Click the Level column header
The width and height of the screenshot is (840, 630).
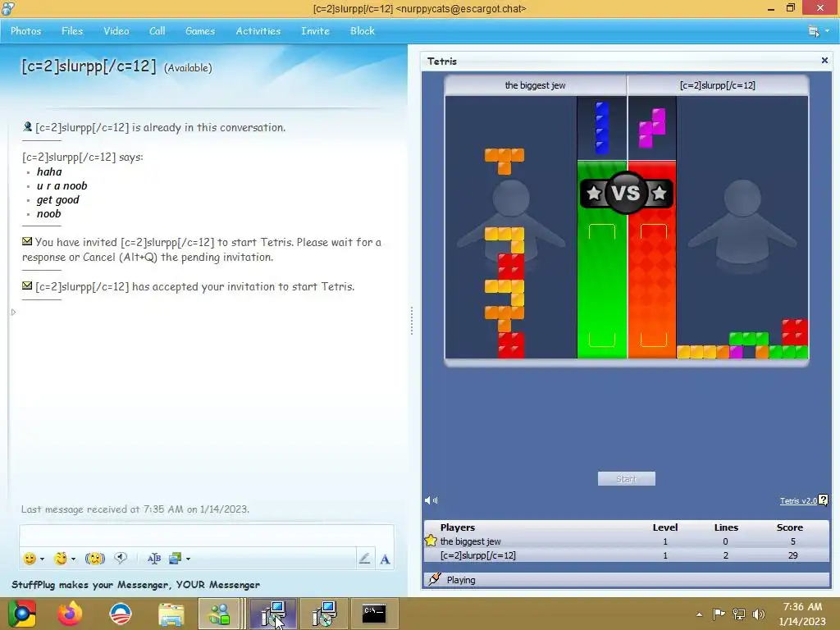664,527
